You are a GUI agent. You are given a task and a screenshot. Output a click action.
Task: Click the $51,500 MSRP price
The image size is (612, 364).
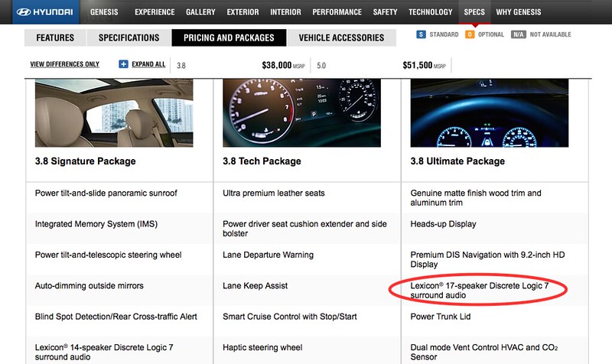pos(425,65)
